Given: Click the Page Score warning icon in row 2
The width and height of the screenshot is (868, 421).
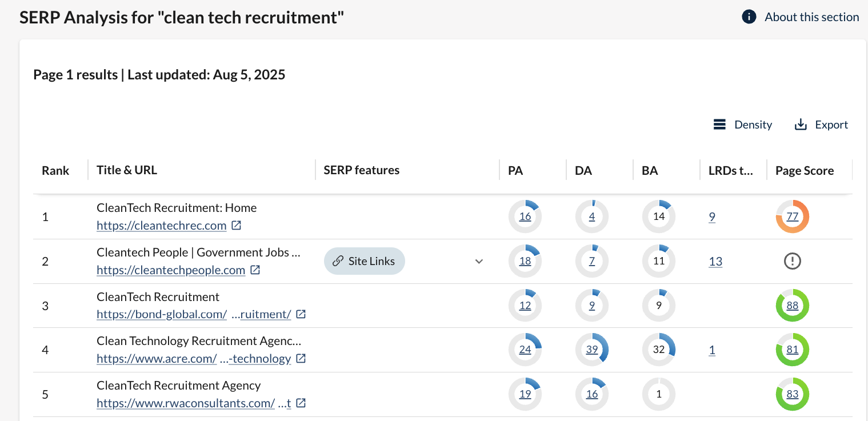Looking at the screenshot, I should point(792,261).
